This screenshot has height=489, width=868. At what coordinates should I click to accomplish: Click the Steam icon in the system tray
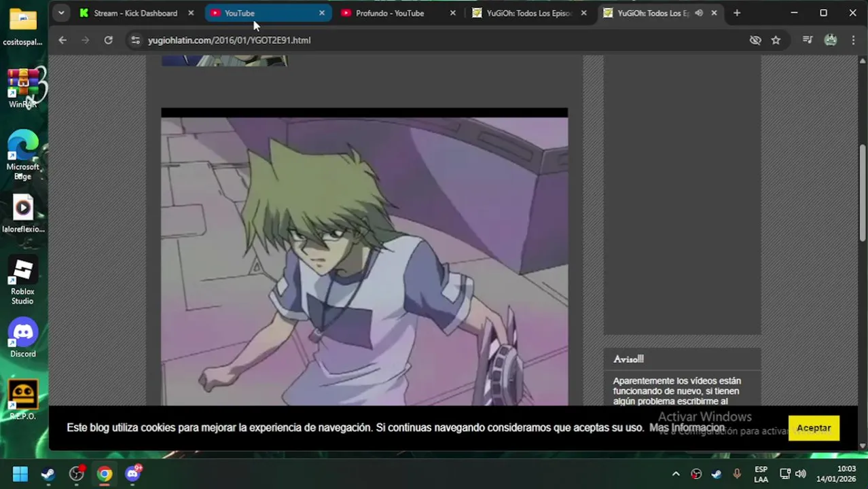(x=717, y=474)
